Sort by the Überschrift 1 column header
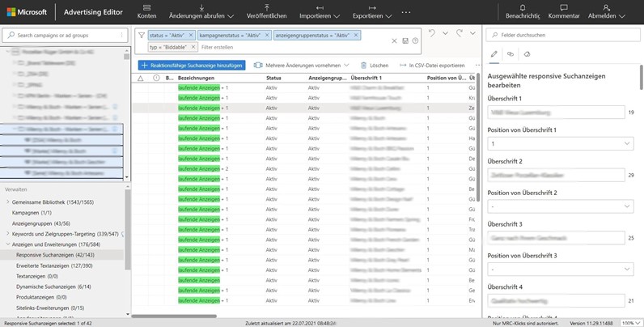 tap(366, 78)
